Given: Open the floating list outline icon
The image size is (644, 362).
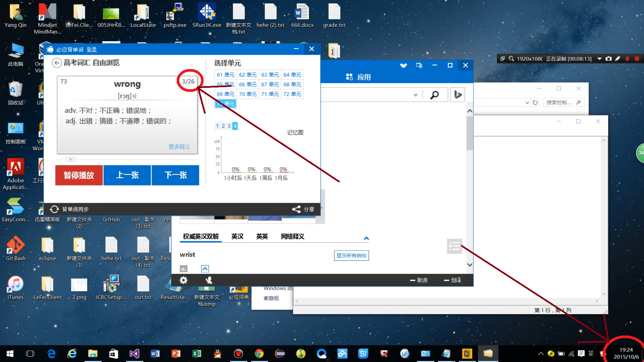Looking at the screenshot, I should click(454, 246).
